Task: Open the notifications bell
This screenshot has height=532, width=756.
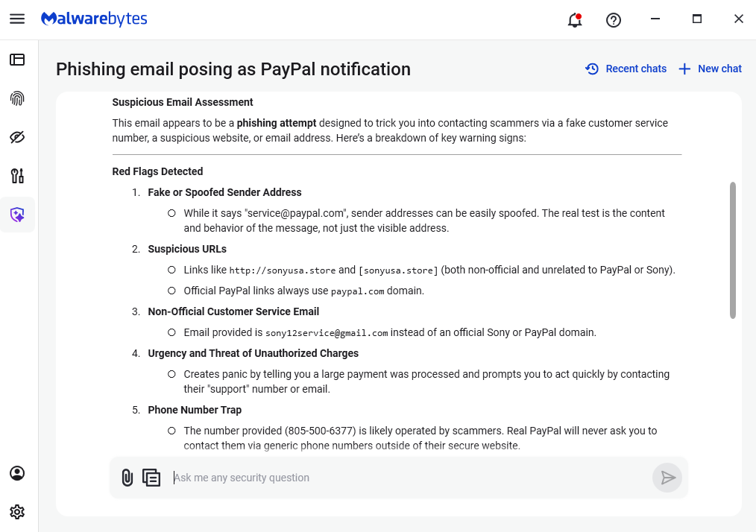Action: (x=574, y=20)
